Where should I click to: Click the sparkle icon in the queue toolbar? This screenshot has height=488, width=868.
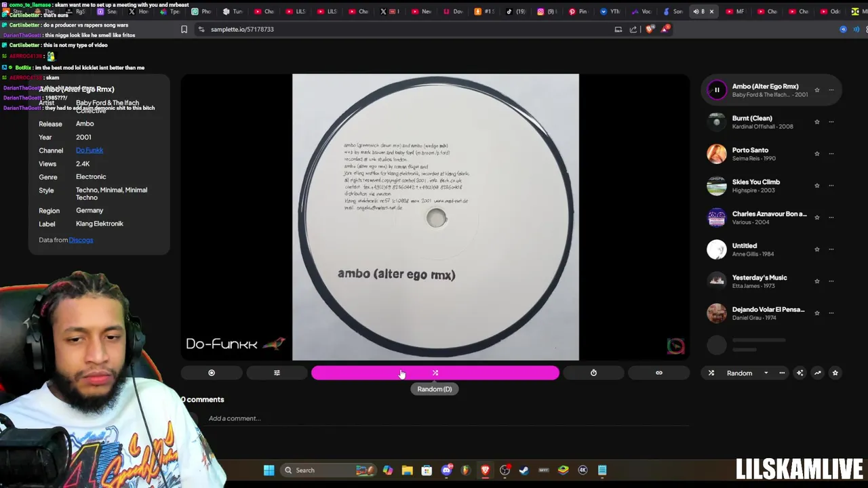[800, 373]
